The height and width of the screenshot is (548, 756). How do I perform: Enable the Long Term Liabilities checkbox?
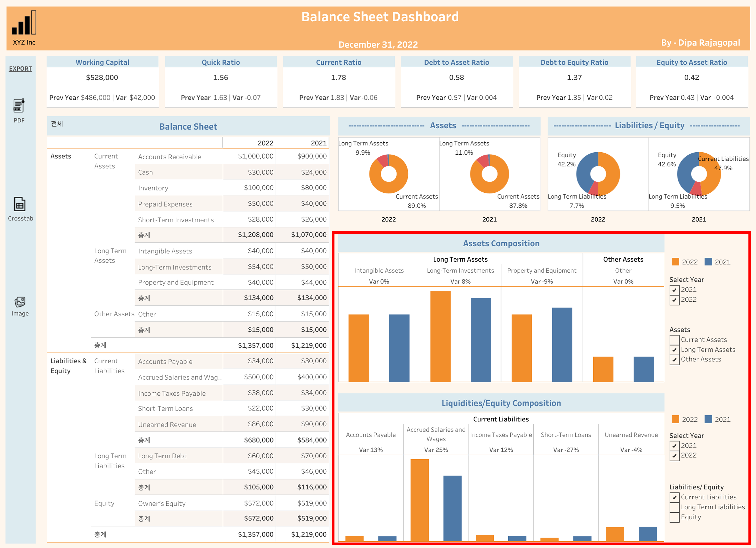pos(674,507)
